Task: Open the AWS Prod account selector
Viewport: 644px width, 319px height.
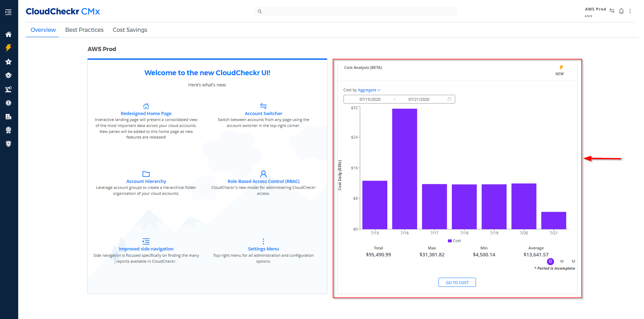Action: point(595,12)
